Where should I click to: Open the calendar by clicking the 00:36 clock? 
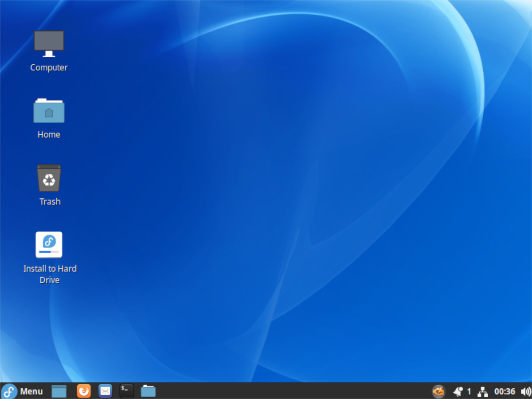point(505,391)
